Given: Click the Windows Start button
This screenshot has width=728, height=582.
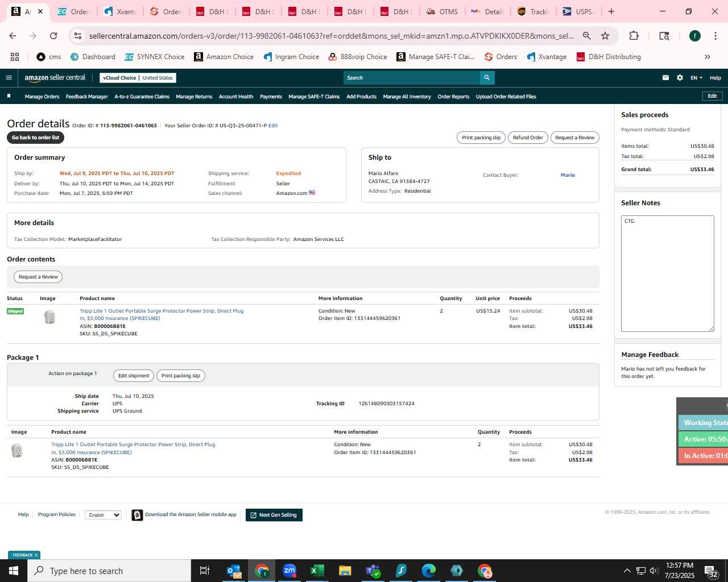Looking at the screenshot, I should pos(14,571).
